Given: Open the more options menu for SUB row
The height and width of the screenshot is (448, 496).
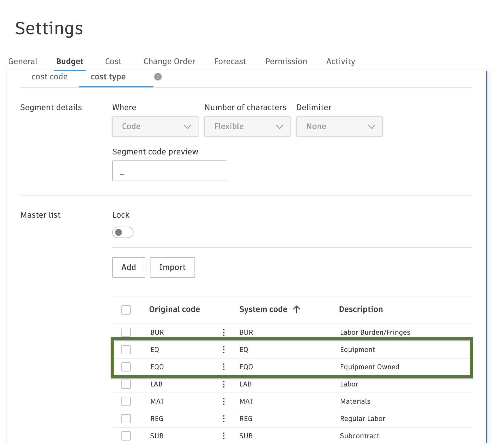Looking at the screenshot, I should pos(224,436).
